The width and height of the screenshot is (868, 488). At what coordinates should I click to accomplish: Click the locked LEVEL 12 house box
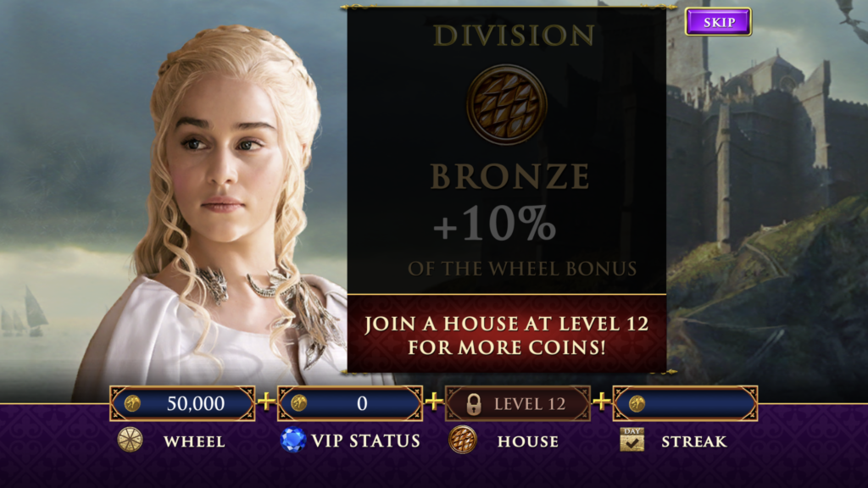click(518, 403)
